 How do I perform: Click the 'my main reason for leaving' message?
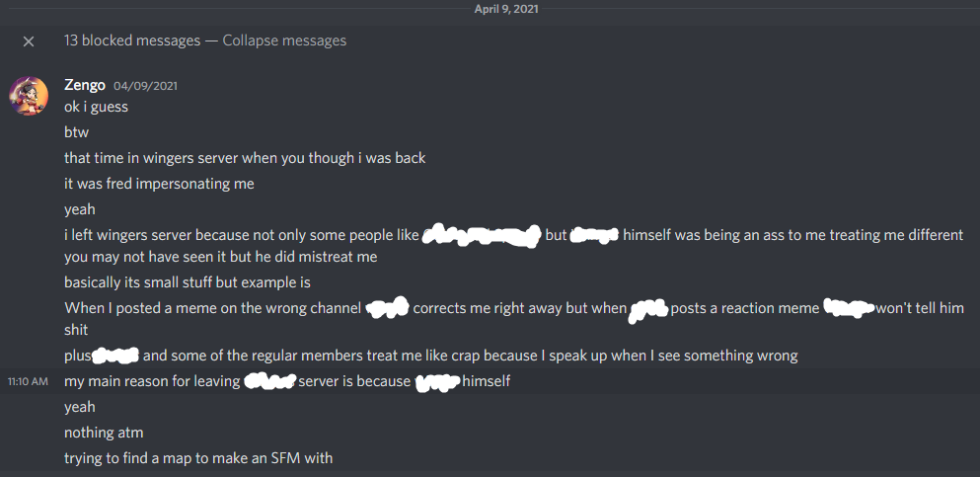(x=287, y=381)
